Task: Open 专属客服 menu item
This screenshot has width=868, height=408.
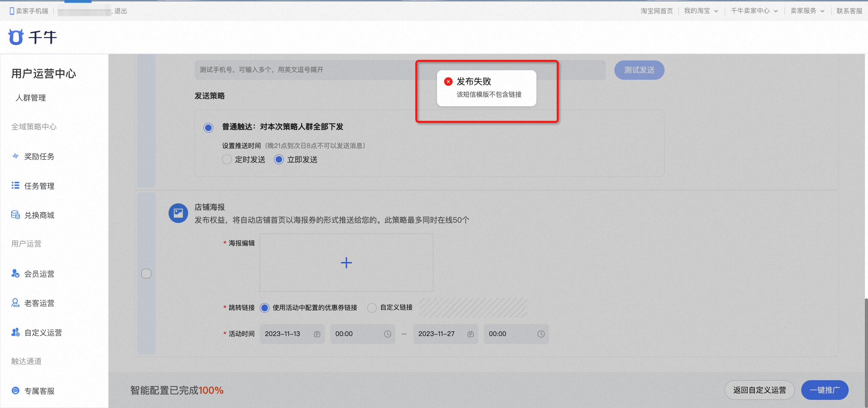Action: pos(39,391)
